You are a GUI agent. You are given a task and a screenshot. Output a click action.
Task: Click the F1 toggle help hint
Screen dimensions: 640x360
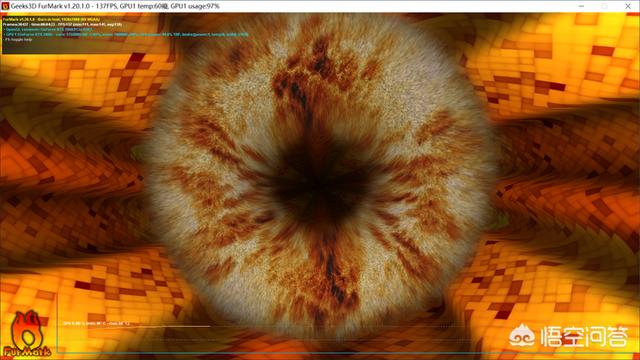18,40
